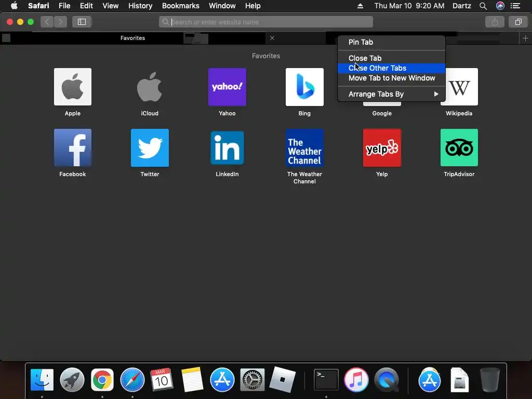Open the Apple logo system menu
The height and width of the screenshot is (399, 532).
point(14,6)
